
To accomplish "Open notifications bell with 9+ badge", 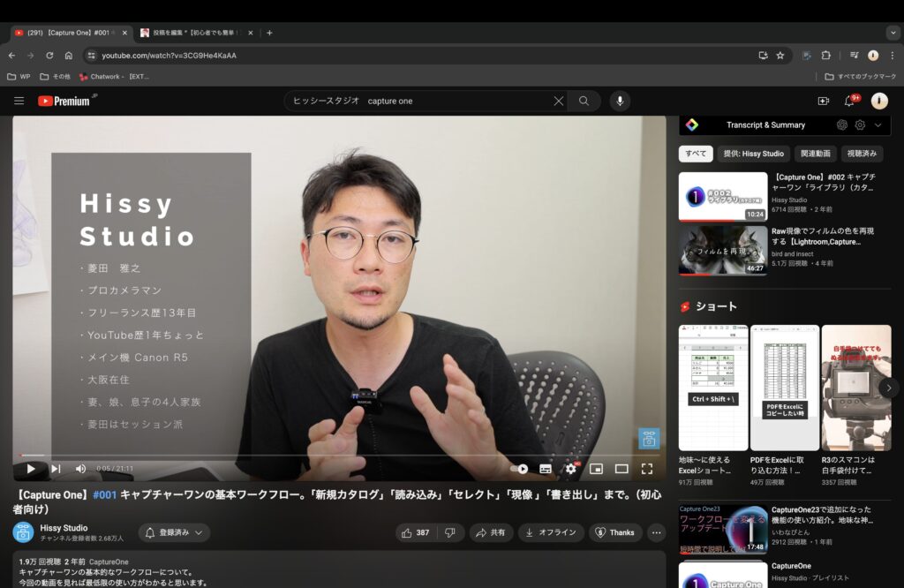I will click(x=850, y=101).
